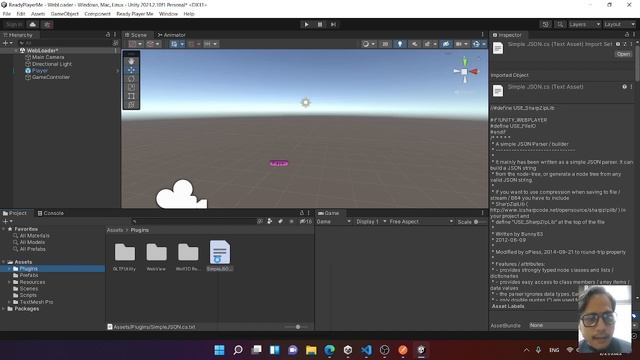
Task: Select the Transform tool in Scene overlay
Action: click(x=131, y=104)
